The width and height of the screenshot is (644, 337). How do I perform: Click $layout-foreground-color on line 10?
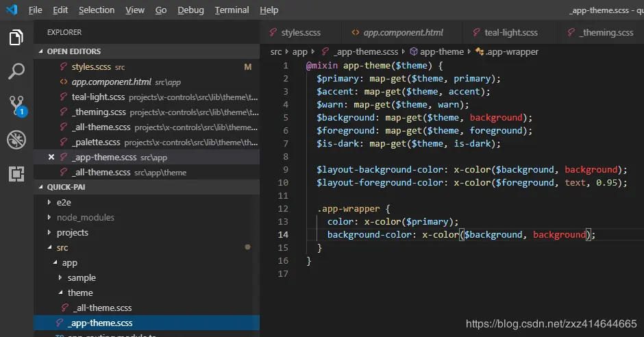tap(382, 183)
